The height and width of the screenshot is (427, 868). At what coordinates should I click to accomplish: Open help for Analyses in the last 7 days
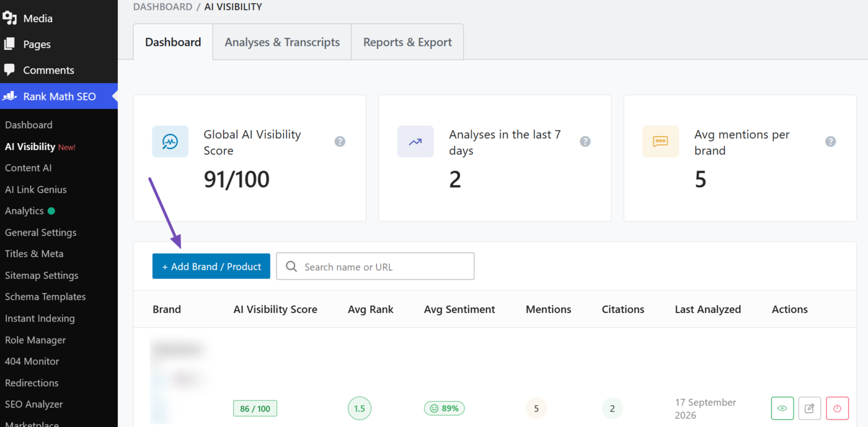point(585,141)
